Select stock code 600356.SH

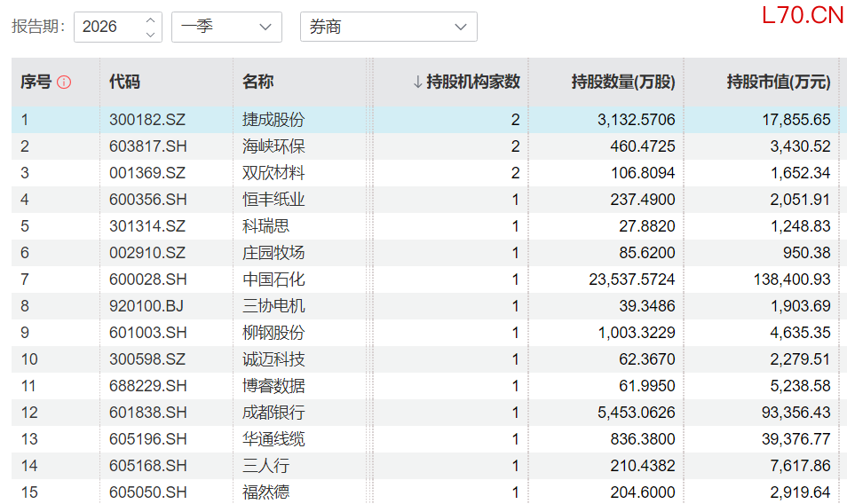[x=148, y=200]
